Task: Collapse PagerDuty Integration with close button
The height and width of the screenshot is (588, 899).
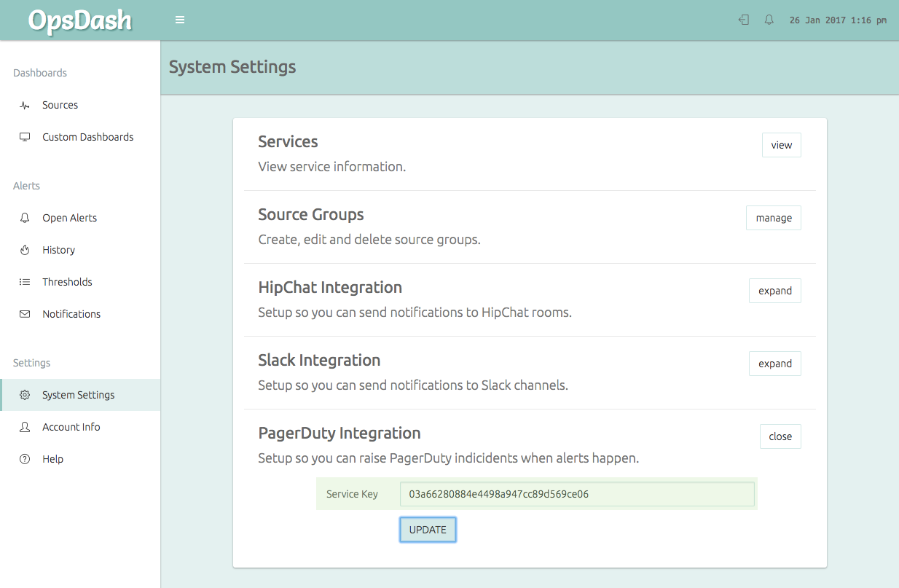Action: coord(780,436)
